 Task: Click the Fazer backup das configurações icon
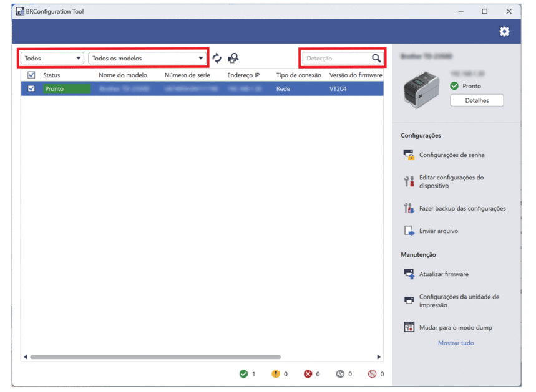[x=409, y=208]
